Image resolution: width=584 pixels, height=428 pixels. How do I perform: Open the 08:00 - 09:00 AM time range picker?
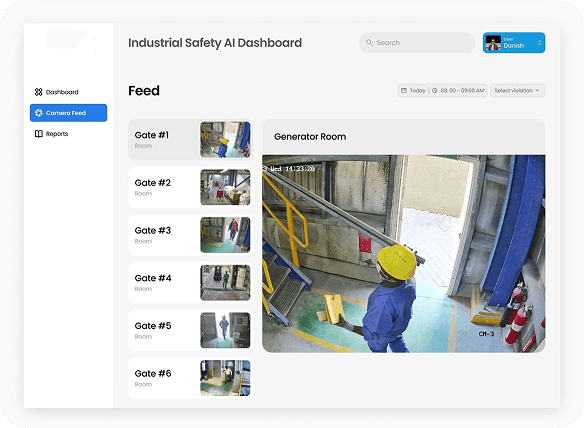point(458,91)
